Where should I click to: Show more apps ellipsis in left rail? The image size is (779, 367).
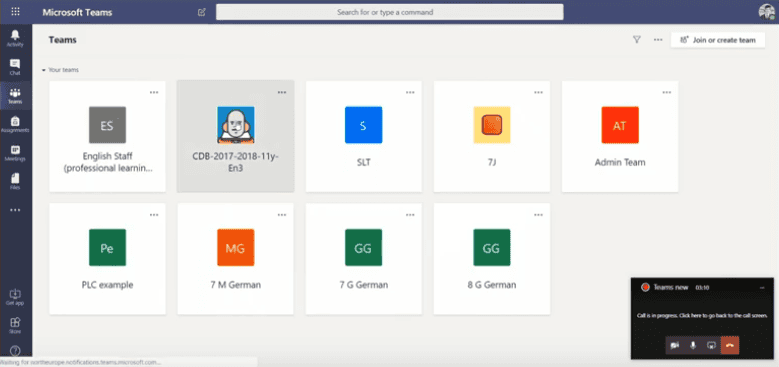pos(15,210)
